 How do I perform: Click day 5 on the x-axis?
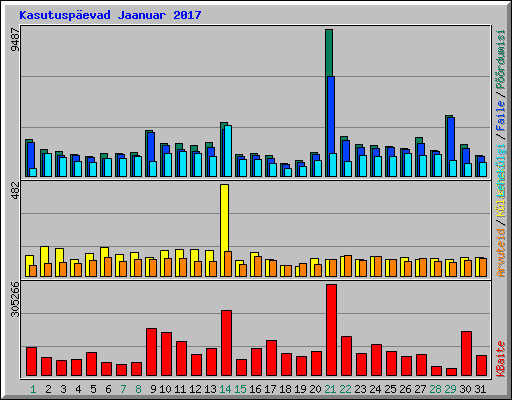click(x=93, y=389)
